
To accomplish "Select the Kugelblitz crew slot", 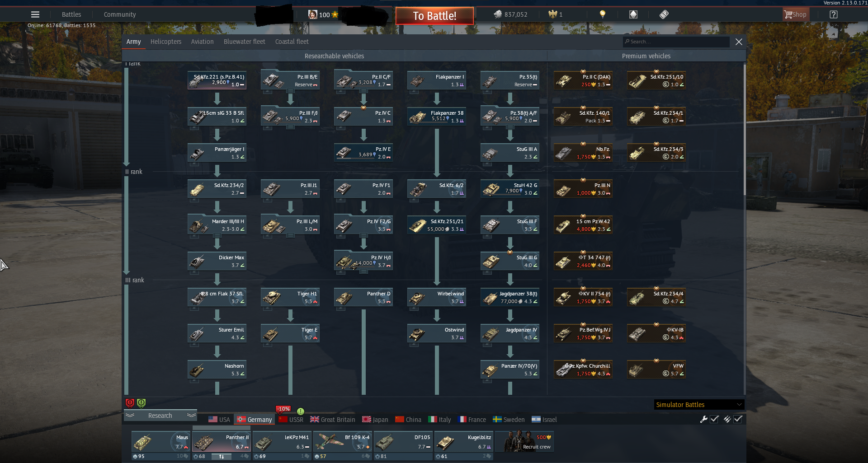I will (463, 442).
